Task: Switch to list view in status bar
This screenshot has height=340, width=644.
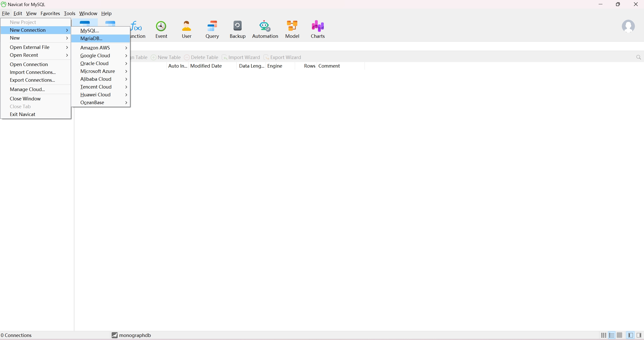Action: [x=611, y=335]
